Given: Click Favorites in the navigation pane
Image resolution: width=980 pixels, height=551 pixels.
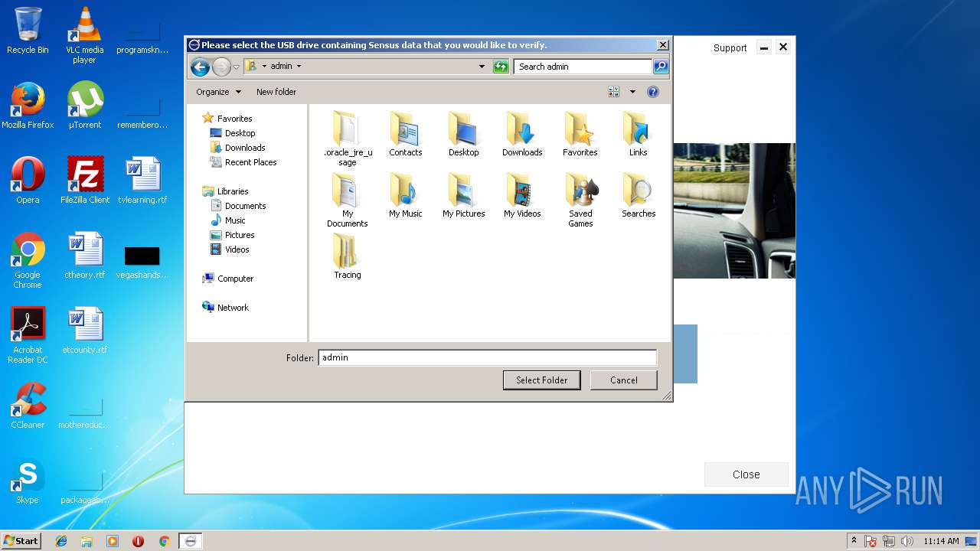Looking at the screenshot, I should point(227,119).
